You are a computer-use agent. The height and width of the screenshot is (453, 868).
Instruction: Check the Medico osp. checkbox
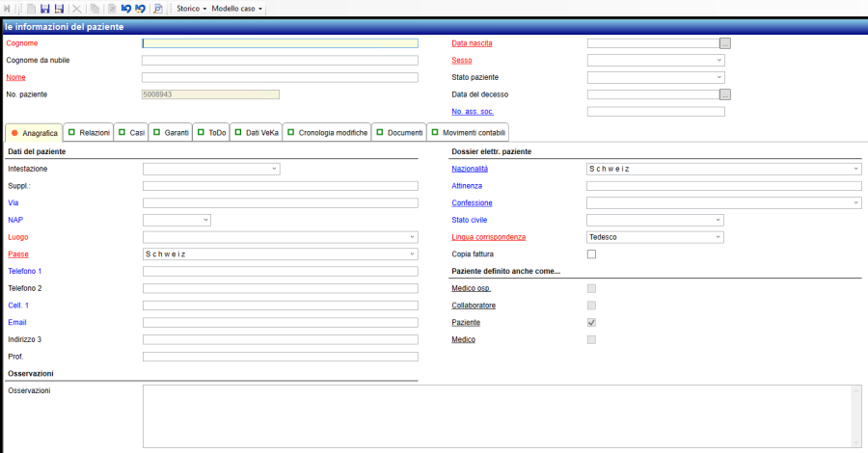click(592, 288)
